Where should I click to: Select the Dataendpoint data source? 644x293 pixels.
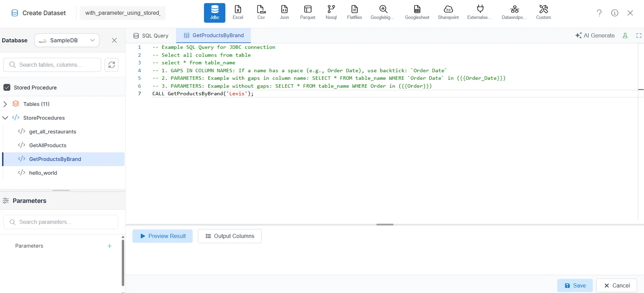click(x=514, y=13)
